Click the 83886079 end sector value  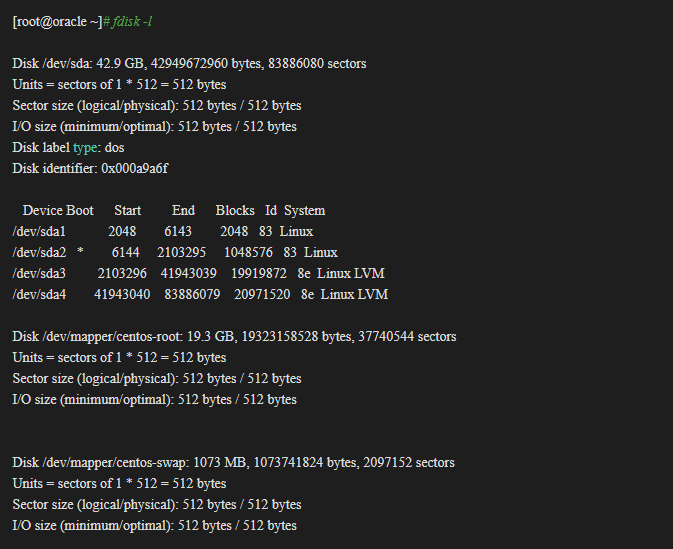192,294
